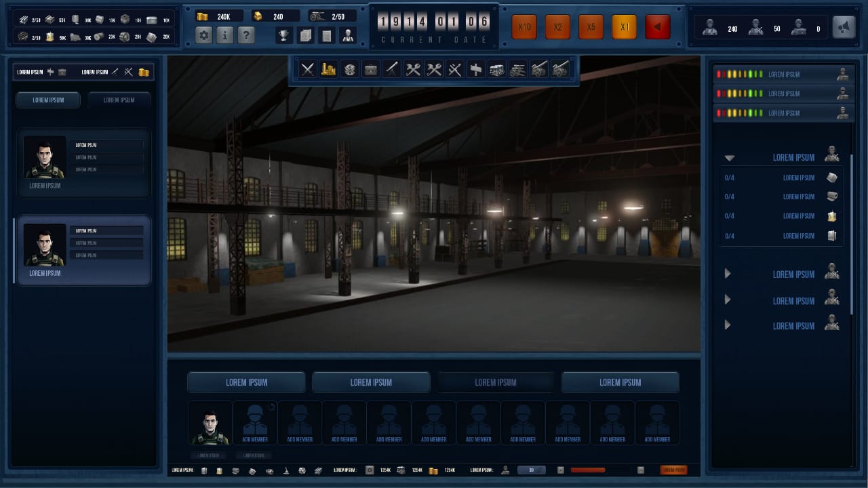This screenshot has width=868, height=488.
Task: Select the gold coins icon in center toolbar
Action: click(329, 69)
